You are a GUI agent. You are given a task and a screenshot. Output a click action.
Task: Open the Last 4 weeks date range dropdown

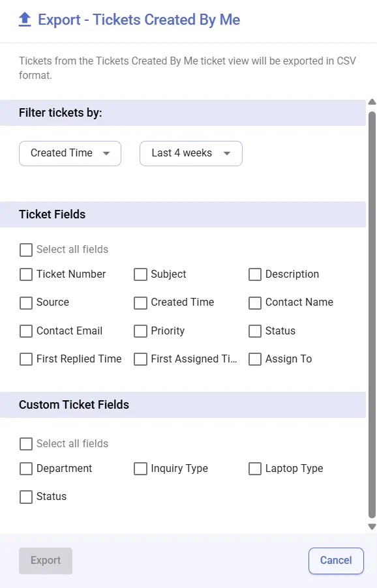(190, 153)
